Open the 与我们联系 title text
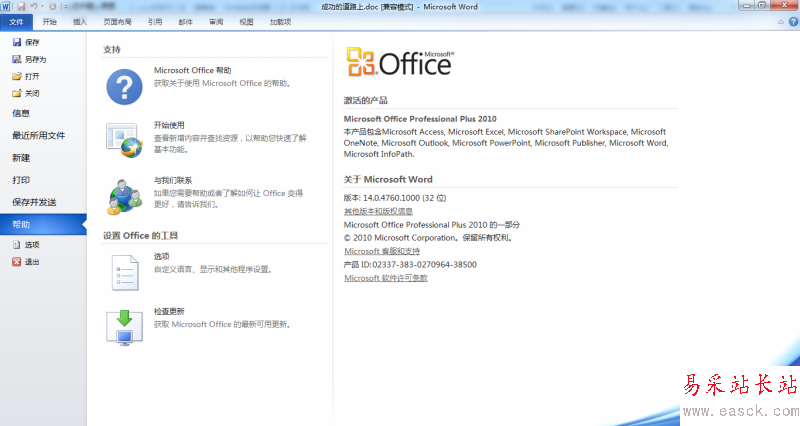800x426 pixels. (173, 180)
